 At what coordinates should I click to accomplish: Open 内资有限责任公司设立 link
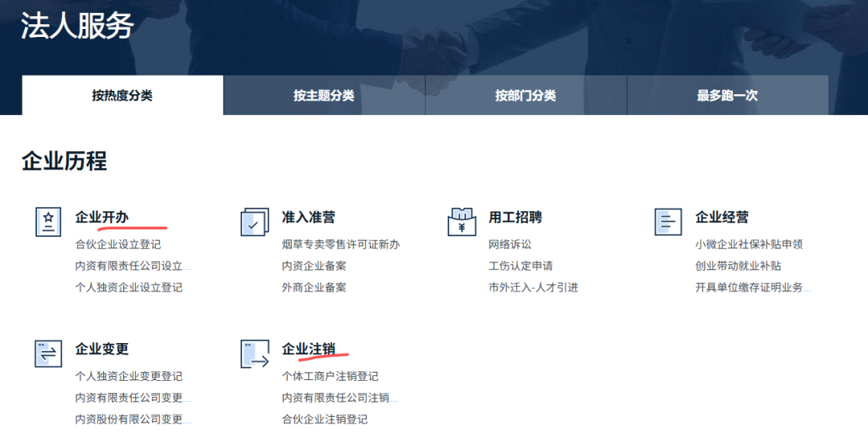133,266
